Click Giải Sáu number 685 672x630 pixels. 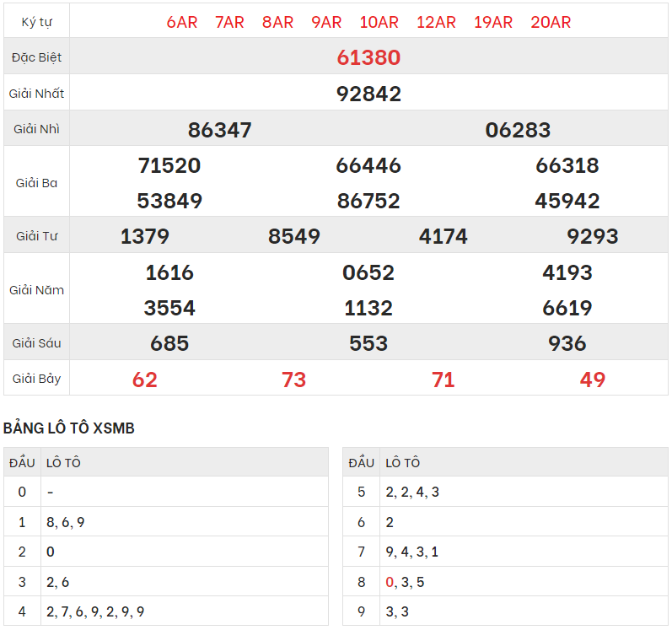point(169,344)
